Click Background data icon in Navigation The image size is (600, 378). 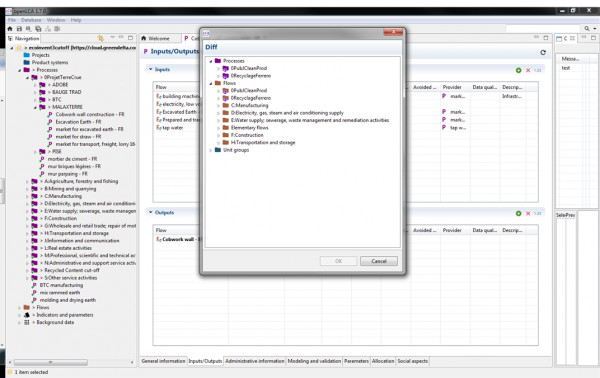[27, 322]
